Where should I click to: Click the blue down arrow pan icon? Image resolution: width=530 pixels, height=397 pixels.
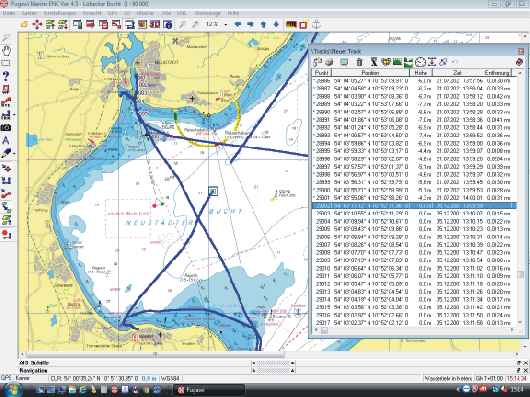276,24
